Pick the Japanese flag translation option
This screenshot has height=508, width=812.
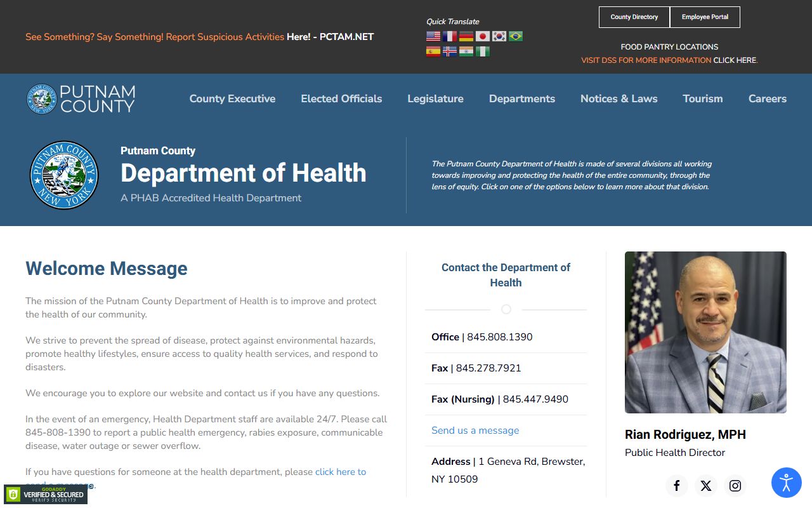click(483, 36)
